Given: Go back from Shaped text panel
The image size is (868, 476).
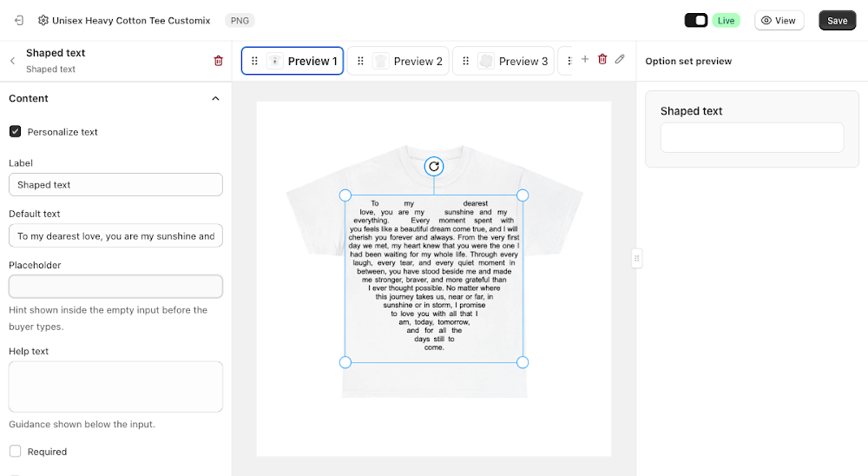Looking at the screenshot, I should [x=13, y=61].
